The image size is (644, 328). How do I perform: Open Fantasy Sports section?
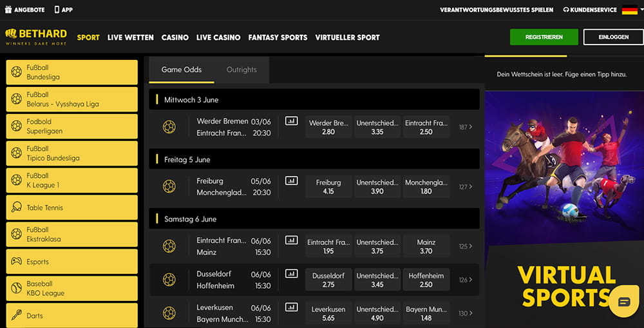pyautogui.click(x=278, y=37)
